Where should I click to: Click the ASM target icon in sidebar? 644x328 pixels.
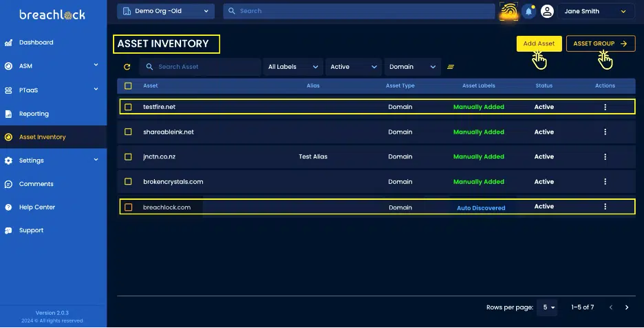point(8,66)
